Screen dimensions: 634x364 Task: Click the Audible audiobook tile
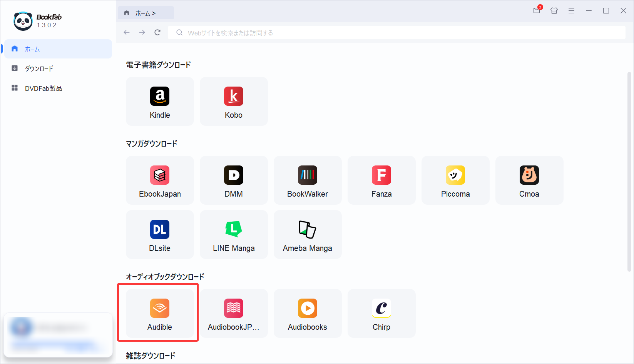(160, 313)
